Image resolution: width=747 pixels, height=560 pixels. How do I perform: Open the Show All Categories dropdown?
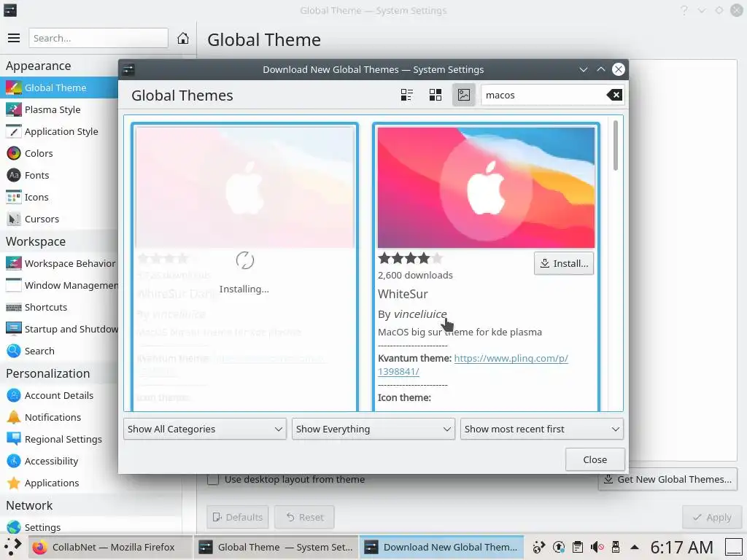205,429
